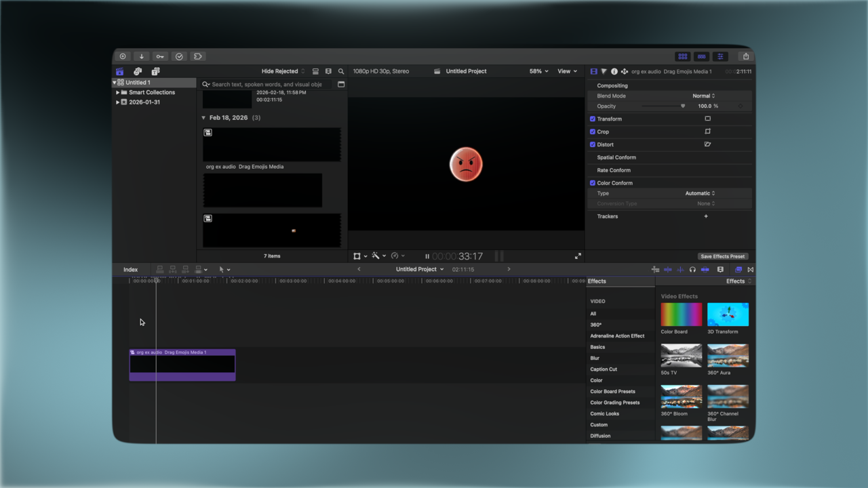Select the 360° effects category
Screen dimensions: 868x488
click(596, 325)
